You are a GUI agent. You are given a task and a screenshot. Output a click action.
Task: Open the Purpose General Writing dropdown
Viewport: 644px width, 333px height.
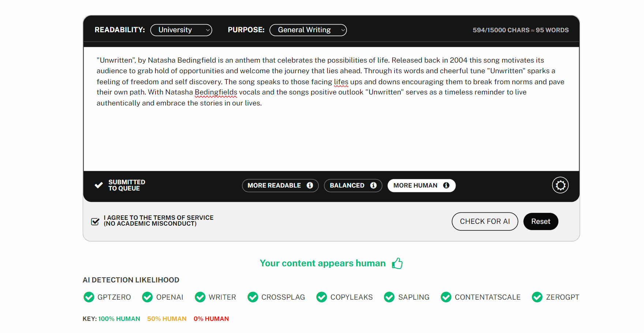tap(308, 30)
